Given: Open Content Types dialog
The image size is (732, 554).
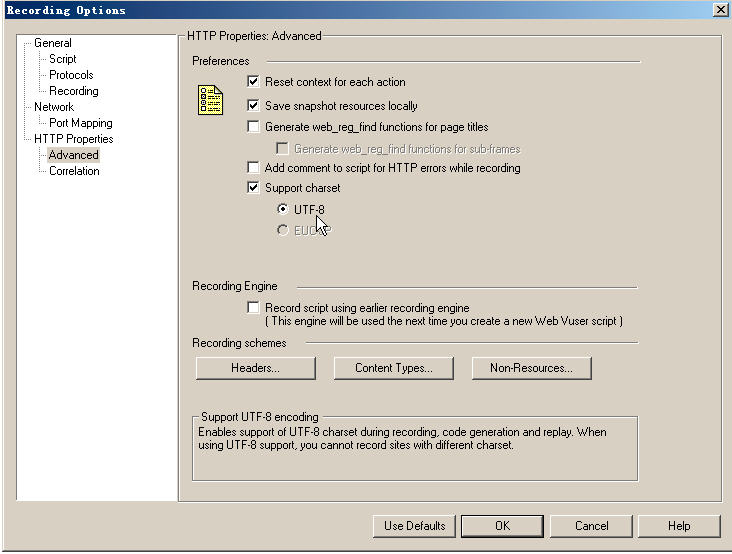Looking at the screenshot, I should pos(394,368).
